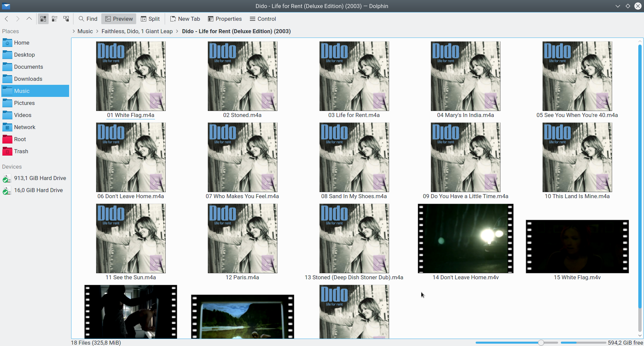Open Home in Places panel
644x346 pixels.
35,43
